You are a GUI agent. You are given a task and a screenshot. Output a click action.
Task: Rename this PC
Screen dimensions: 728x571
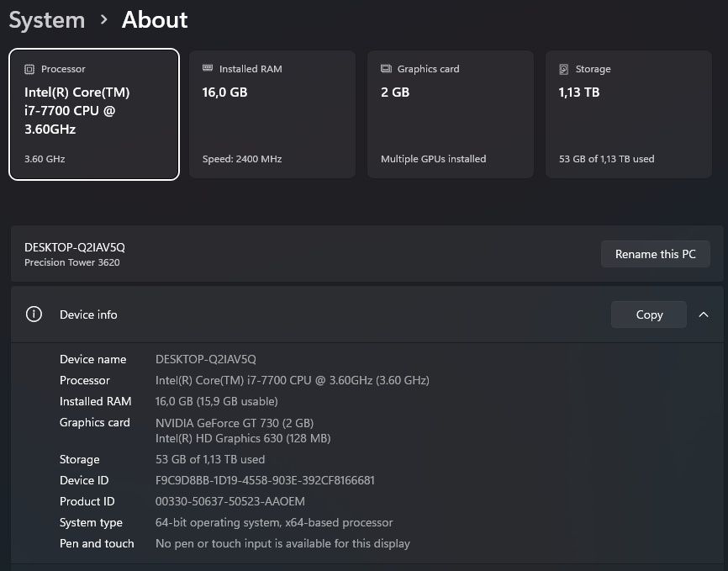[655, 254]
